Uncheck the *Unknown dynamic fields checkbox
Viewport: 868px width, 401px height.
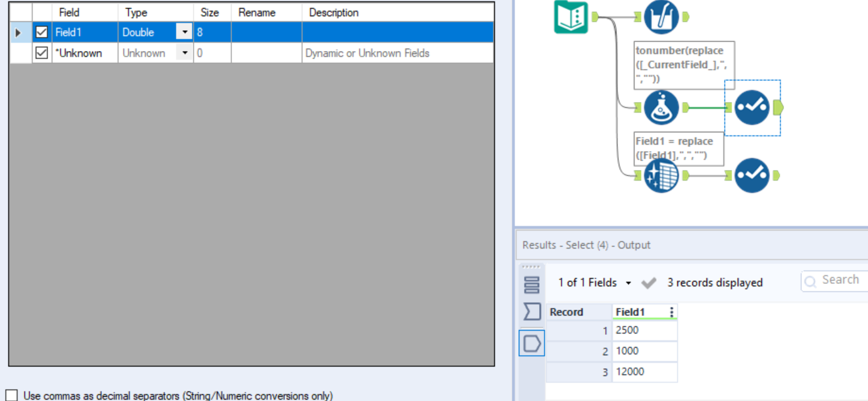tap(42, 53)
